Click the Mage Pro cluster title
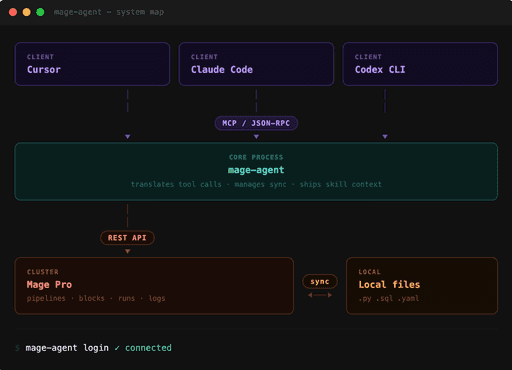The width and height of the screenshot is (512, 370). [49, 285]
